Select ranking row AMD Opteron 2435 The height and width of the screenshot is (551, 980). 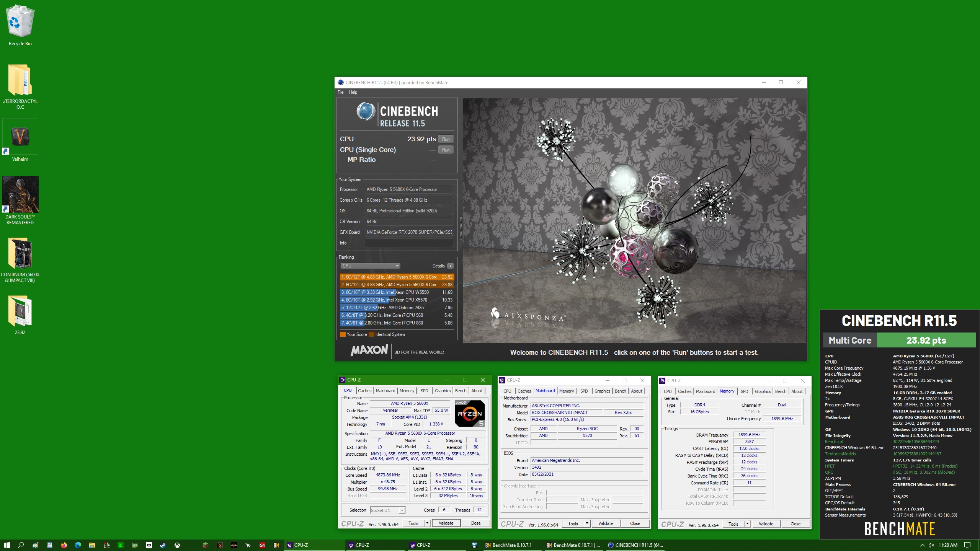(x=397, y=308)
